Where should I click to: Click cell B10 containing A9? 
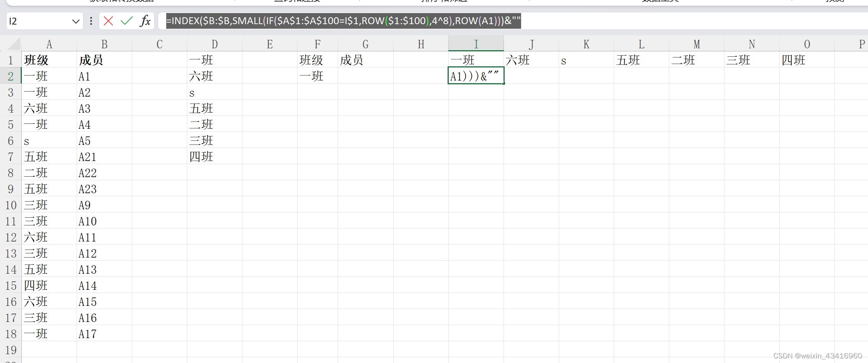(x=104, y=205)
